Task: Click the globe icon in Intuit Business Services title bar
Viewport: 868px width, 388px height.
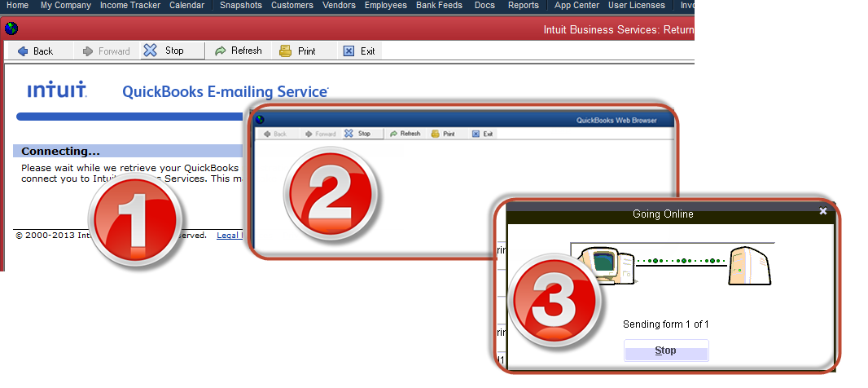Action: click(x=11, y=29)
